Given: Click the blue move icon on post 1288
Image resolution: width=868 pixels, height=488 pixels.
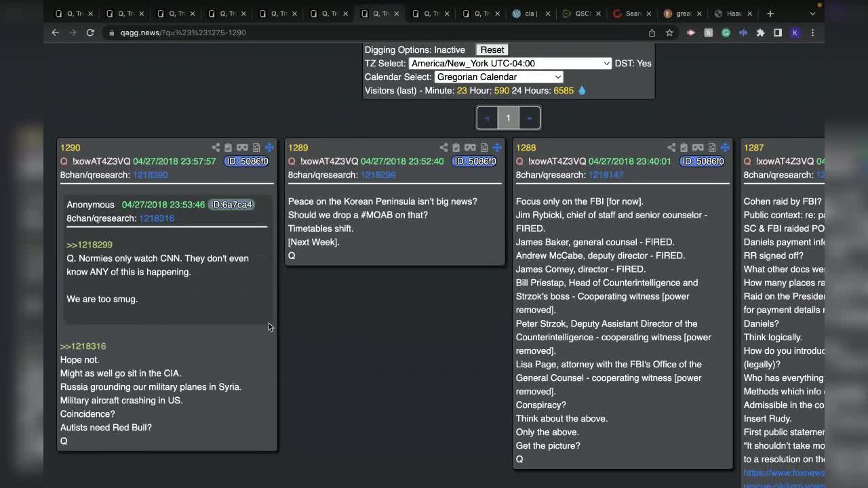Looking at the screenshot, I should [725, 147].
